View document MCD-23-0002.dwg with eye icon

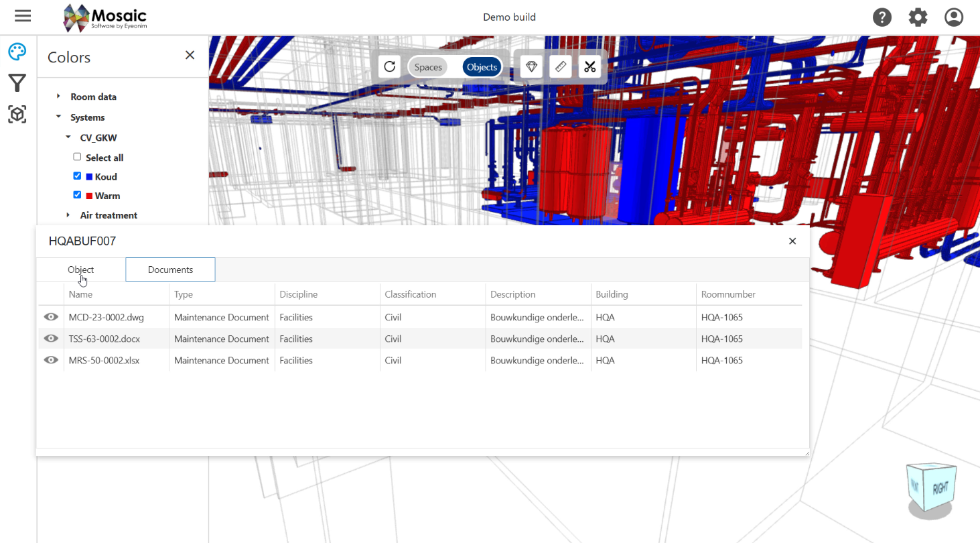click(51, 317)
